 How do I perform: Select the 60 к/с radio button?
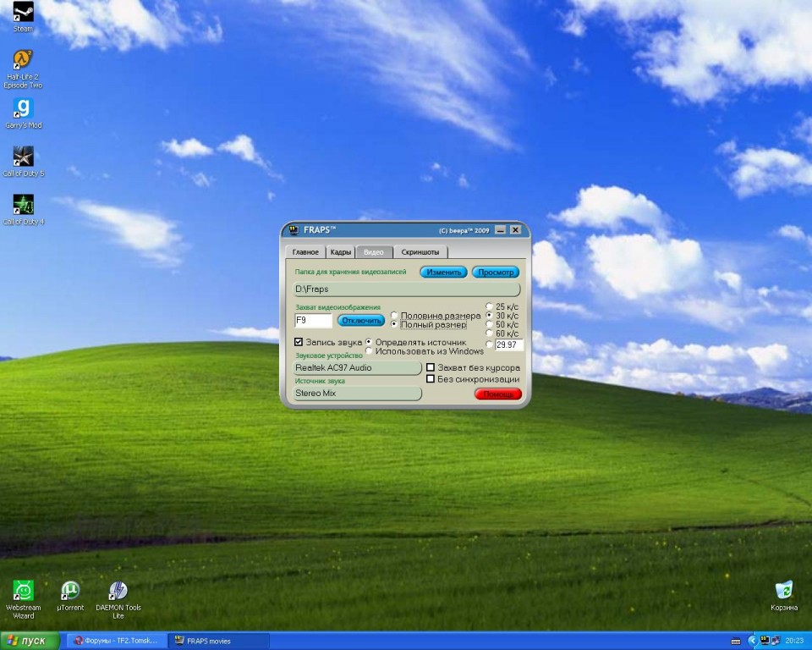(x=489, y=333)
